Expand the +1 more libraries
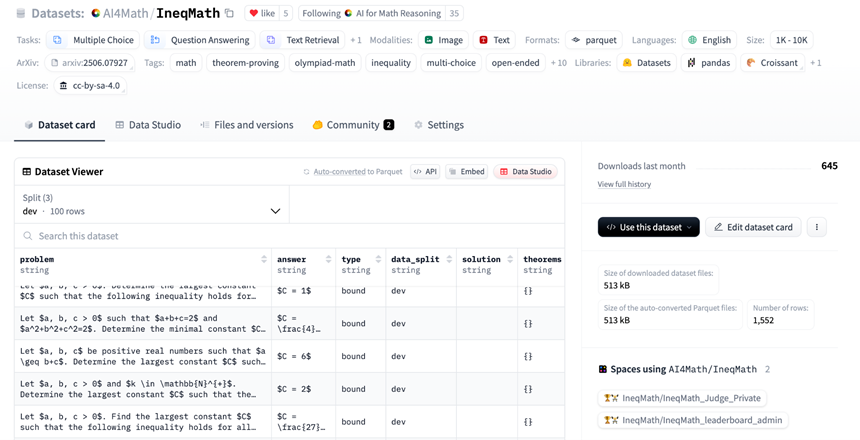This screenshot has width=860, height=440. (x=816, y=63)
